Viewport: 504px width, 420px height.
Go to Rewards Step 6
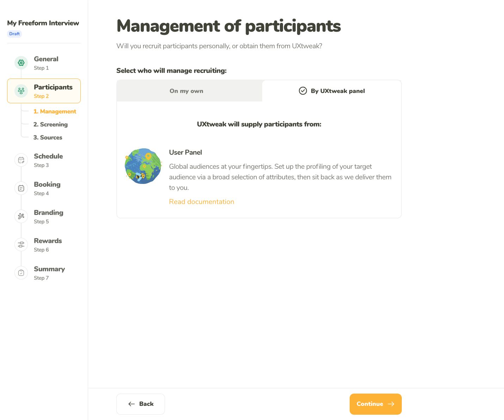tap(44, 245)
